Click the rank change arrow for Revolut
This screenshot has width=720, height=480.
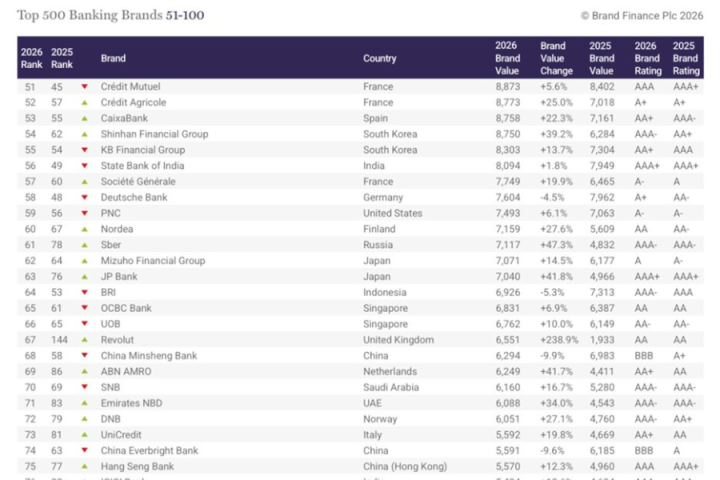pyautogui.click(x=84, y=340)
